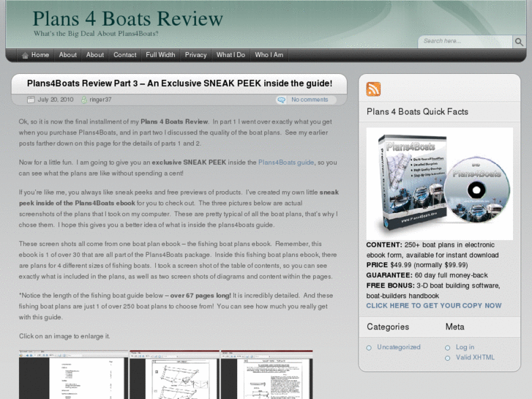Open the No comments link

(x=310, y=100)
